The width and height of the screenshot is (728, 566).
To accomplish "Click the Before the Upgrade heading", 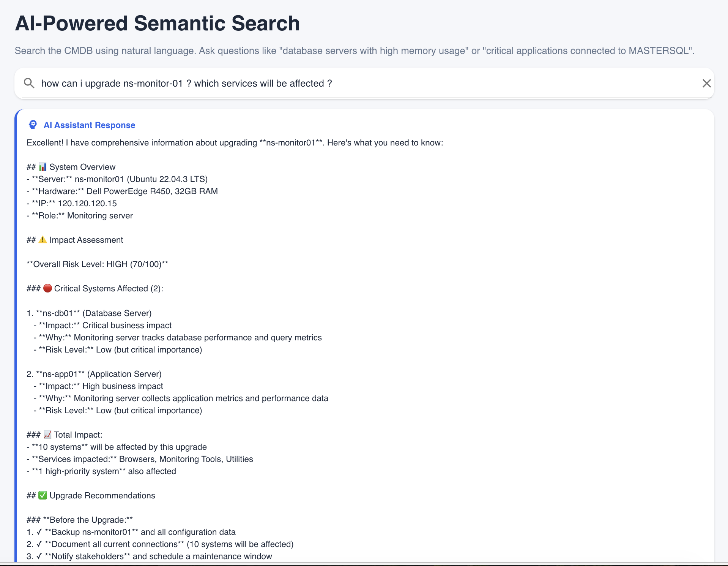I will (80, 520).
